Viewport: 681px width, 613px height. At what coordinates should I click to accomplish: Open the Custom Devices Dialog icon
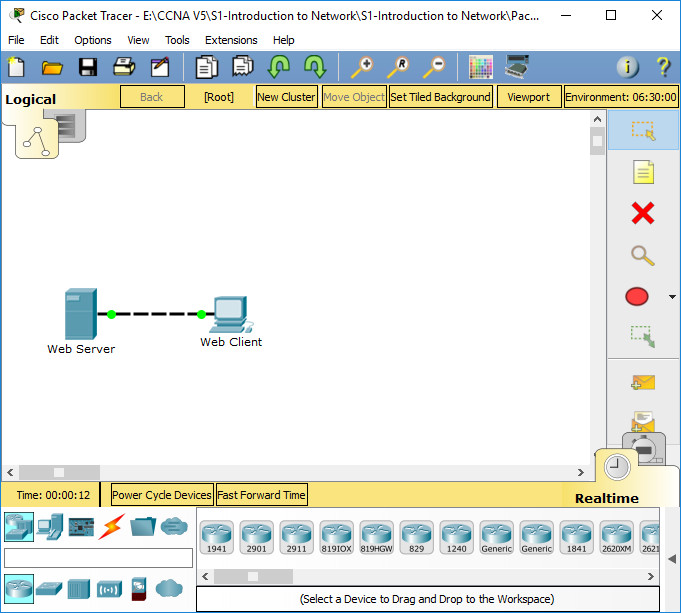(x=517, y=66)
